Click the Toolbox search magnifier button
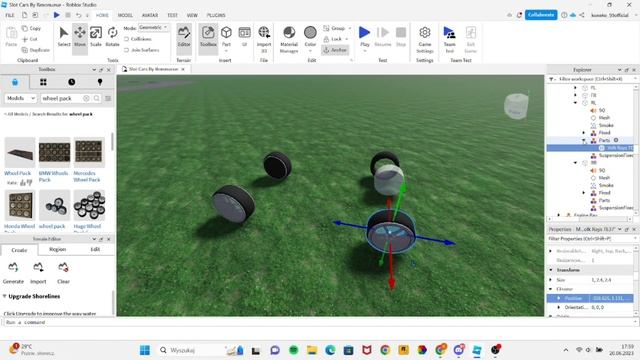640x360 pixels. tap(97, 98)
